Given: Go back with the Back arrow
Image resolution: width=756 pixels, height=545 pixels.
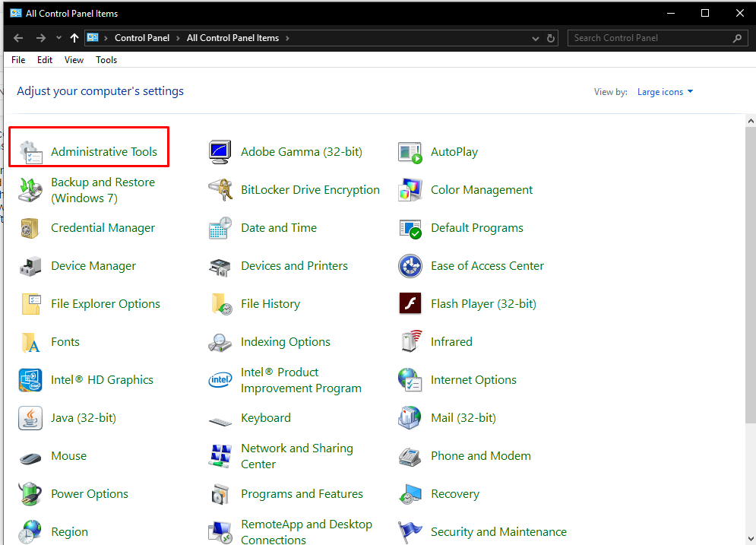Looking at the screenshot, I should [18, 37].
